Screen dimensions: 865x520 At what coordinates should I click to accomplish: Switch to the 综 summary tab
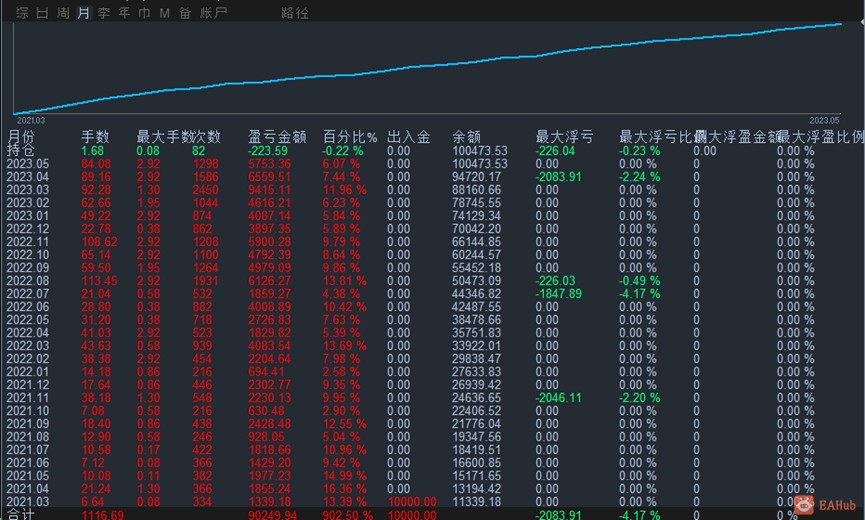(x=23, y=13)
